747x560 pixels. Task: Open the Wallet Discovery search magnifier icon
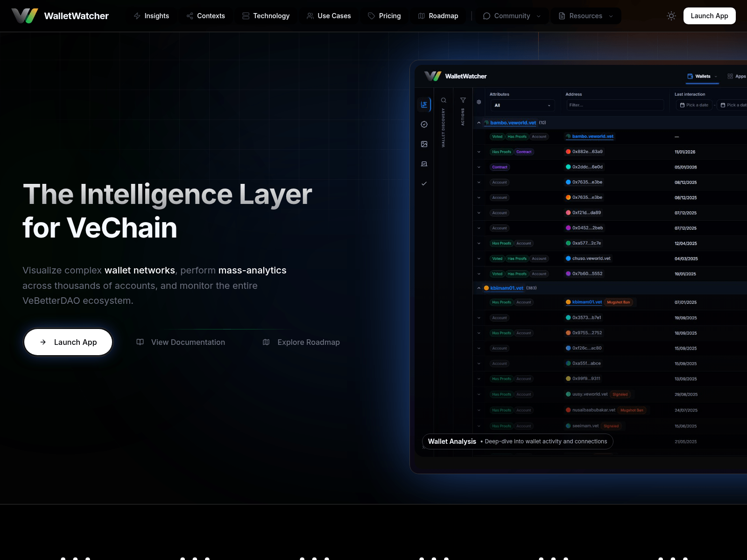click(x=444, y=100)
